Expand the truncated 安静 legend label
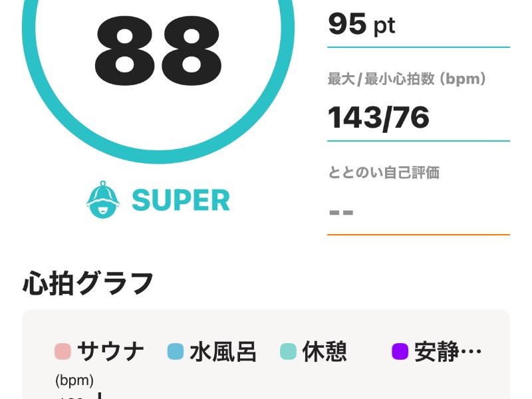The height and width of the screenshot is (399, 532). pos(448,351)
